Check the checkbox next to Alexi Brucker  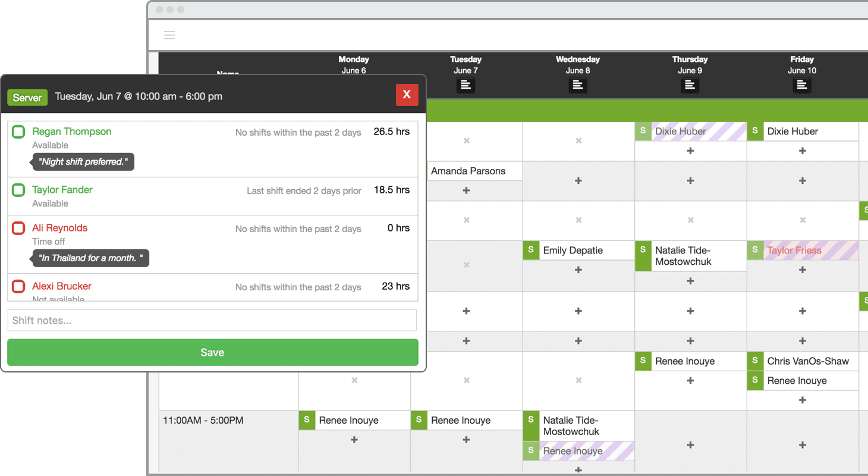point(18,286)
